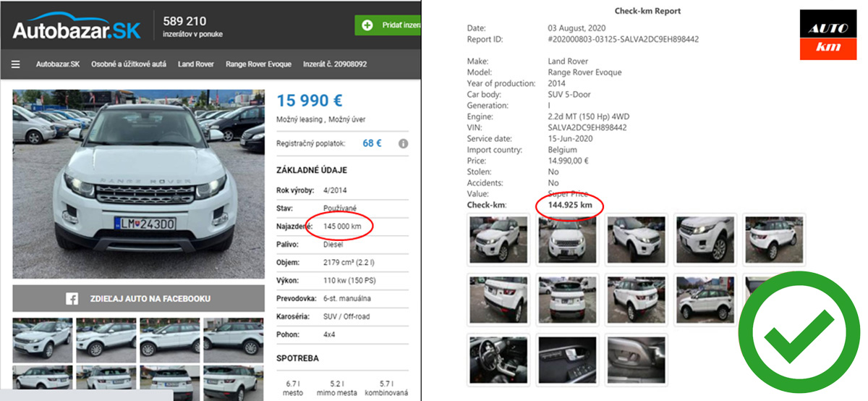Image resolution: width=868 pixels, height=401 pixels.
Task: Click the 68 € registration fee link
Action: [x=372, y=143]
